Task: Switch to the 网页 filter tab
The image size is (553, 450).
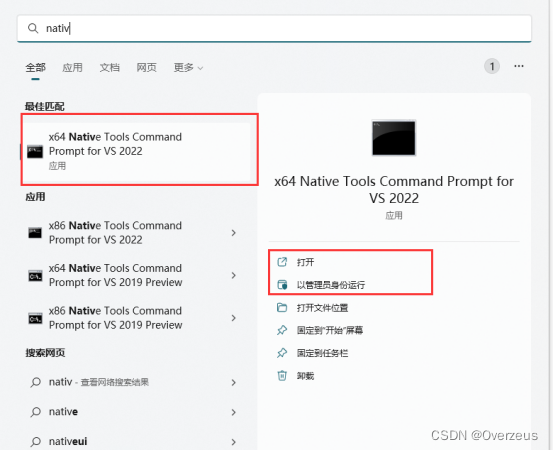Action: (x=146, y=67)
